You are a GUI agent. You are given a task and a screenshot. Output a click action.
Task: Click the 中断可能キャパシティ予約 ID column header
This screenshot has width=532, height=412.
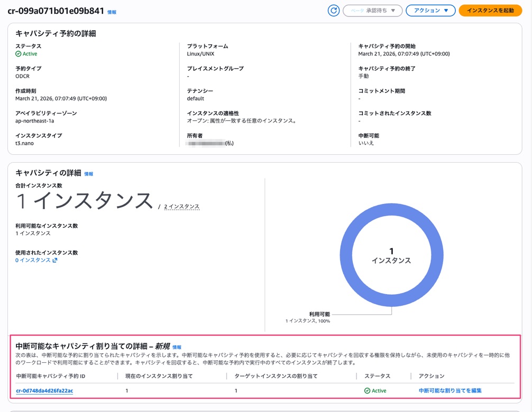(x=51, y=376)
